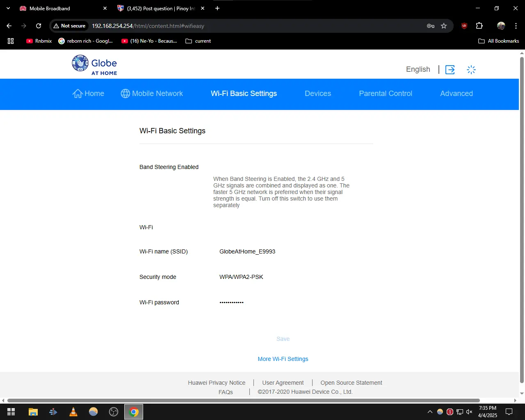Open the Chrome profile avatar
The height and width of the screenshot is (420, 525).
pyautogui.click(x=501, y=26)
